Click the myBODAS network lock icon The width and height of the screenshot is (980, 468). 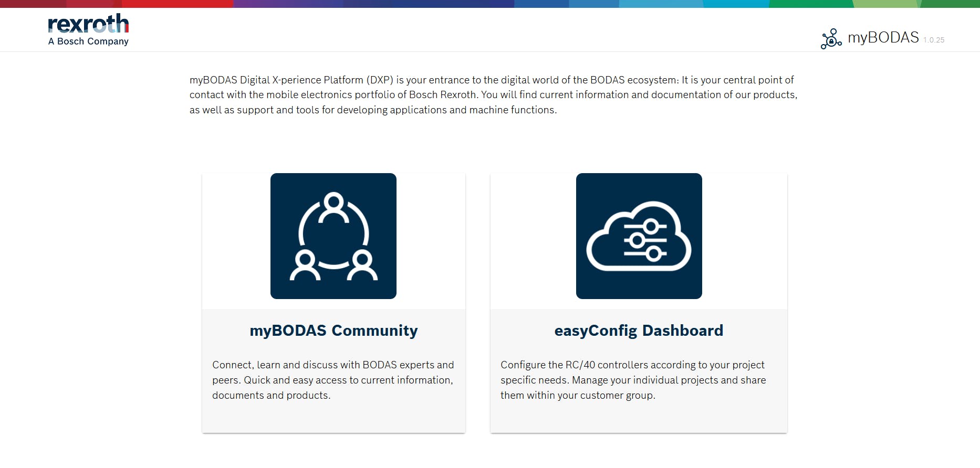pyautogui.click(x=831, y=39)
